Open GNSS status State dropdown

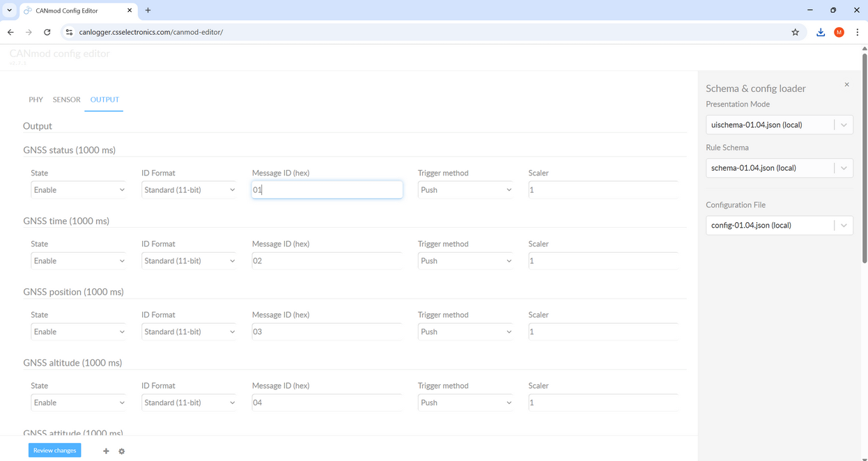78,190
